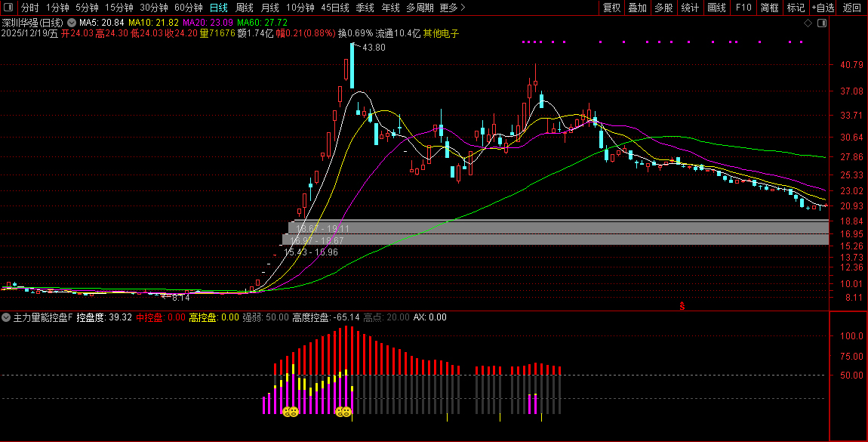Click the 返回 back button
The width and height of the screenshot is (868, 442).
[x=851, y=8]
